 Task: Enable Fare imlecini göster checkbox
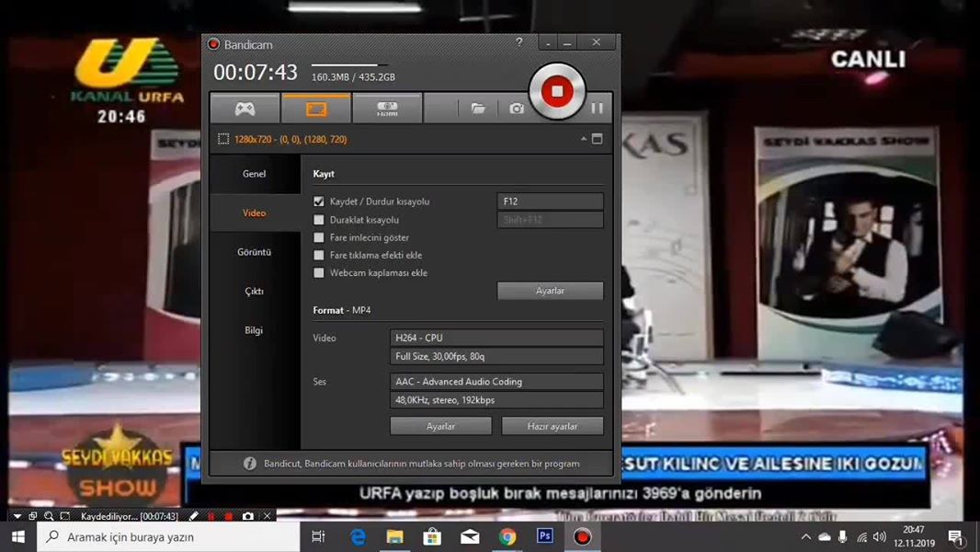(319, 237)
